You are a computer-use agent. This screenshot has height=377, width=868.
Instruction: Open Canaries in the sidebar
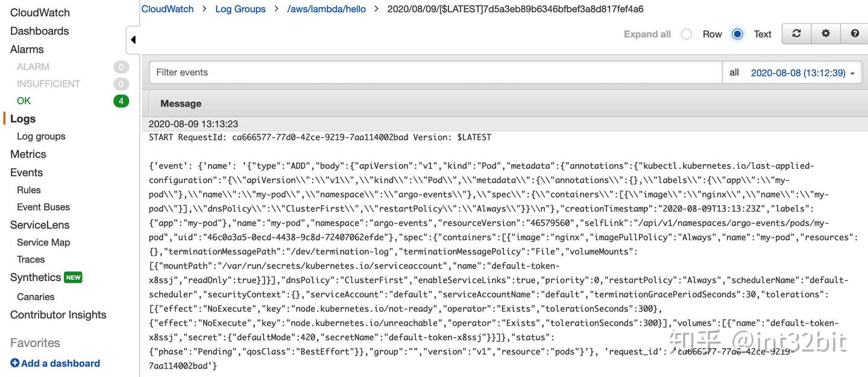coord(36,297)
